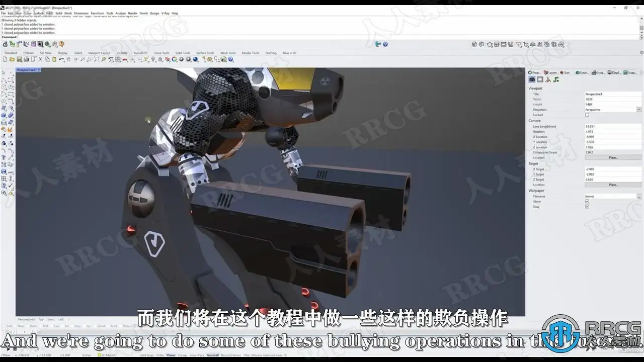Open the 3D Model layer selector in status bar
The height and width of the screenshot is (362, 644).
(106, 355)
